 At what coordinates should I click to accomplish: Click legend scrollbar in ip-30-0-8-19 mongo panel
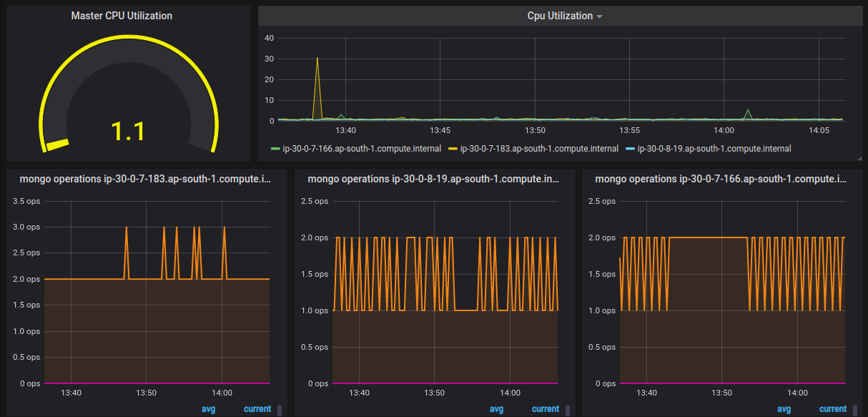coord(567,410)
